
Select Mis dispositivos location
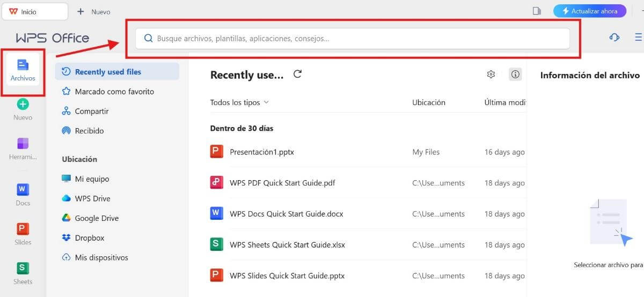(x=101, y=257)
